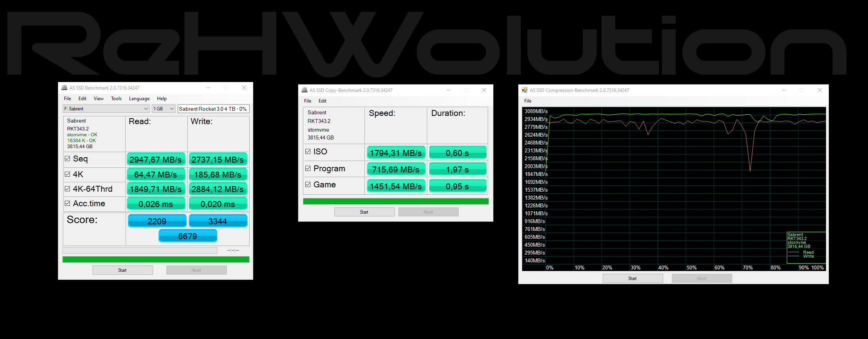This screenshot has width=868, height=339.
Task: Open the View menu
Action: coord(99,99)
